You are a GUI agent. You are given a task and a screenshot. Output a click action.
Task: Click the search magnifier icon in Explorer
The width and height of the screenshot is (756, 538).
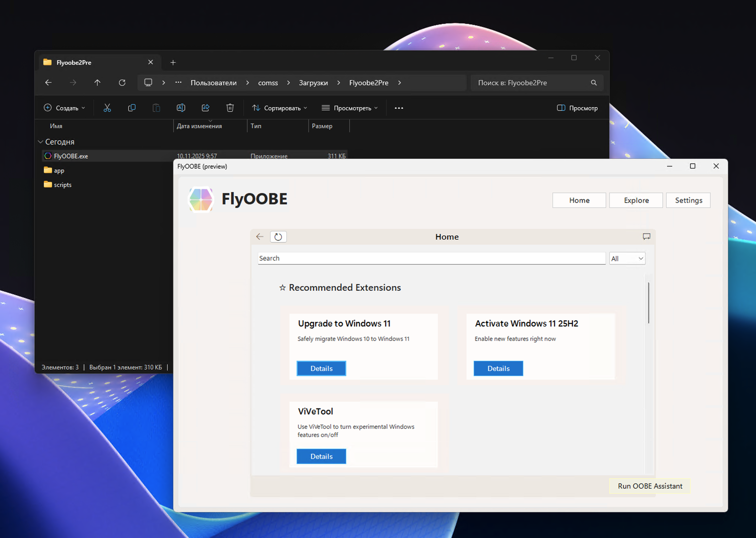pyautogui.click(x=594, y=83)
